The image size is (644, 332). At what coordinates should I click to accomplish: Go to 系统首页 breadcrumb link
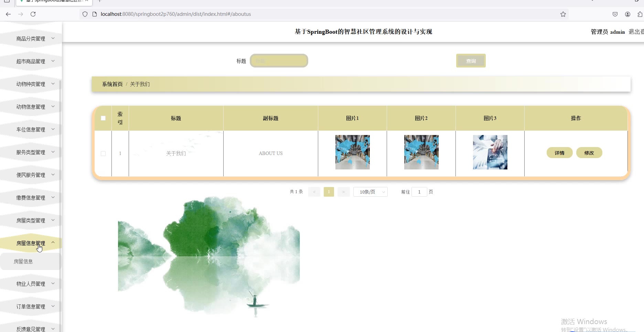112,84
